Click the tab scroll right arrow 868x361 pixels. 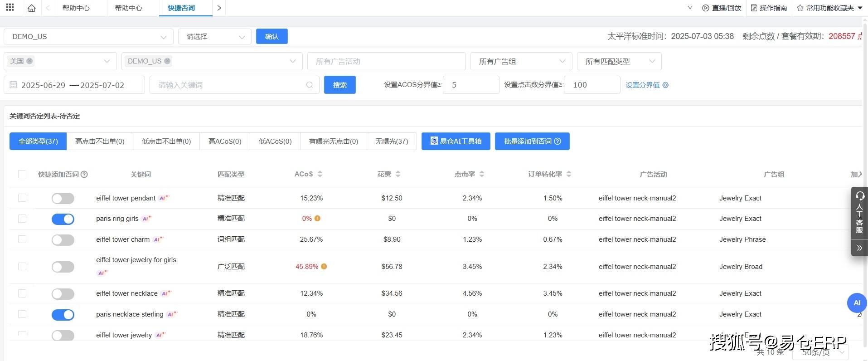[219, 8]
